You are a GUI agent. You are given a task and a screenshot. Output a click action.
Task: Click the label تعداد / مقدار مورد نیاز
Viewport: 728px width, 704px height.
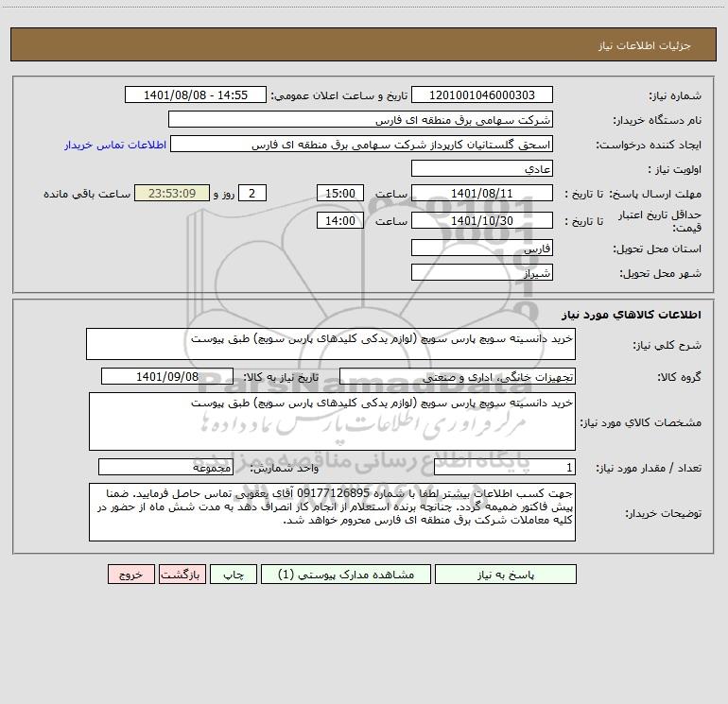click(649, 469)
